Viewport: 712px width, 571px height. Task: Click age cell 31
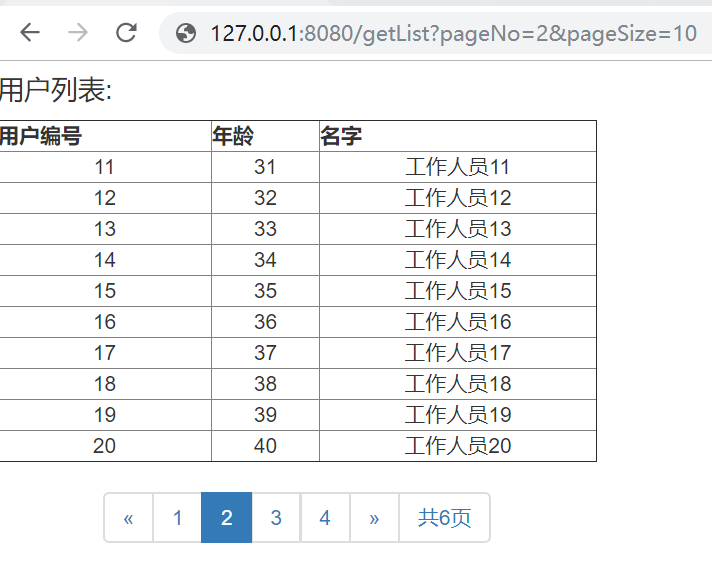pos(265,167)
